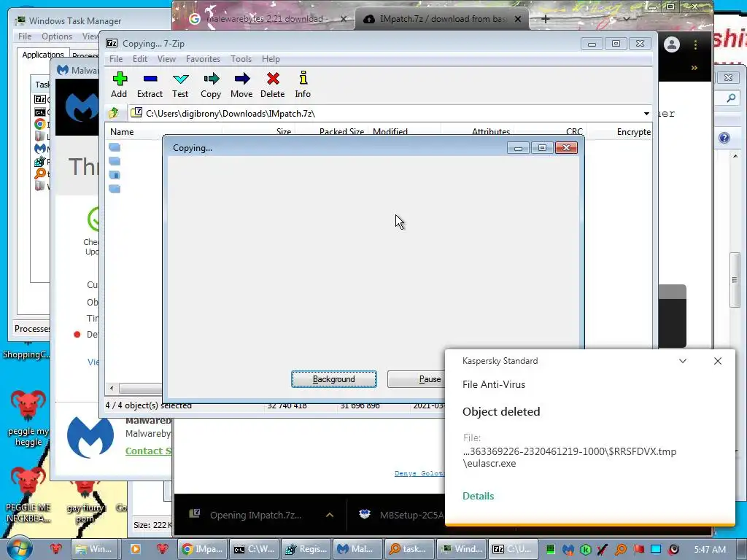
Task: Select the first folder icon in 7-Zip list
Action: click(x=115, y=147)
